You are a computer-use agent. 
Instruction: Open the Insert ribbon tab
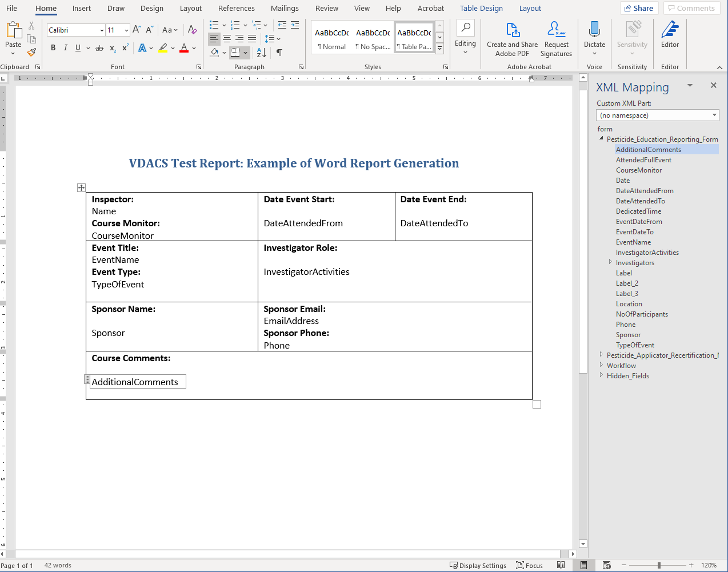pos(82,9)
